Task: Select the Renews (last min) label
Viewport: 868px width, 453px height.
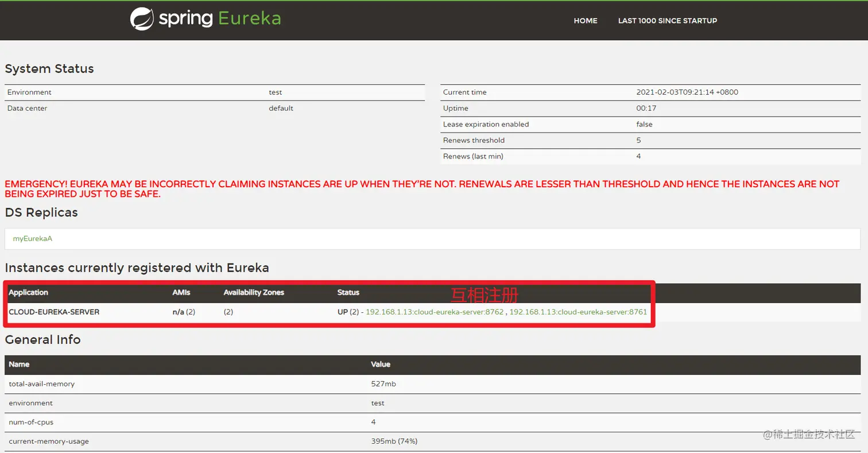Action: click(x=473, y=156)
